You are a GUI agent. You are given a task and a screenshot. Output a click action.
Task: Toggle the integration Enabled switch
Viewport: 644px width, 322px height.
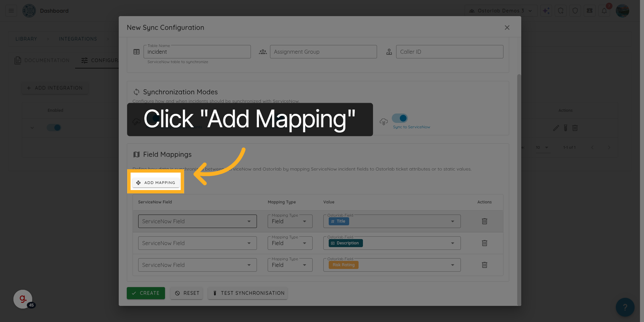[x=54, y=128]
